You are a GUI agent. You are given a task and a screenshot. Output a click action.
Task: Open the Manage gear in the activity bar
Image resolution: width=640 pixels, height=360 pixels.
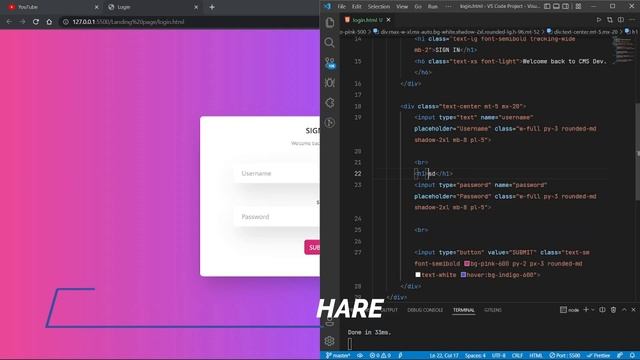tap(330, 340)
